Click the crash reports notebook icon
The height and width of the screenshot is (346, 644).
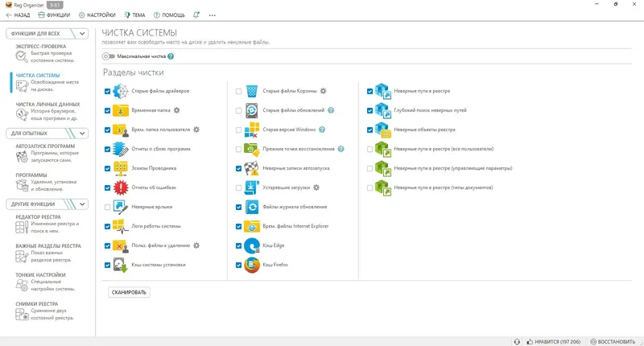click(120, 149)
